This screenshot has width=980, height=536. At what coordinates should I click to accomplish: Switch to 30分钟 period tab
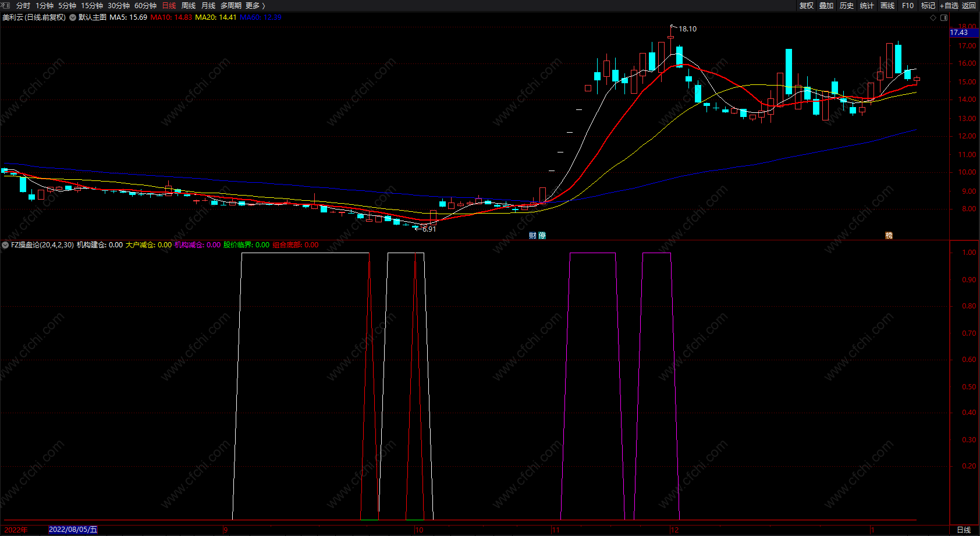pos(119,6)
